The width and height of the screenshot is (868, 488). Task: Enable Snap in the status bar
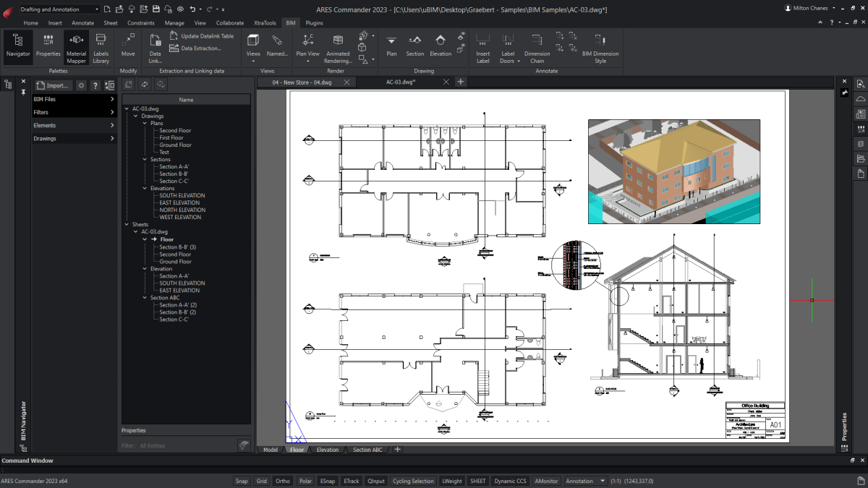tap(242, 481)
